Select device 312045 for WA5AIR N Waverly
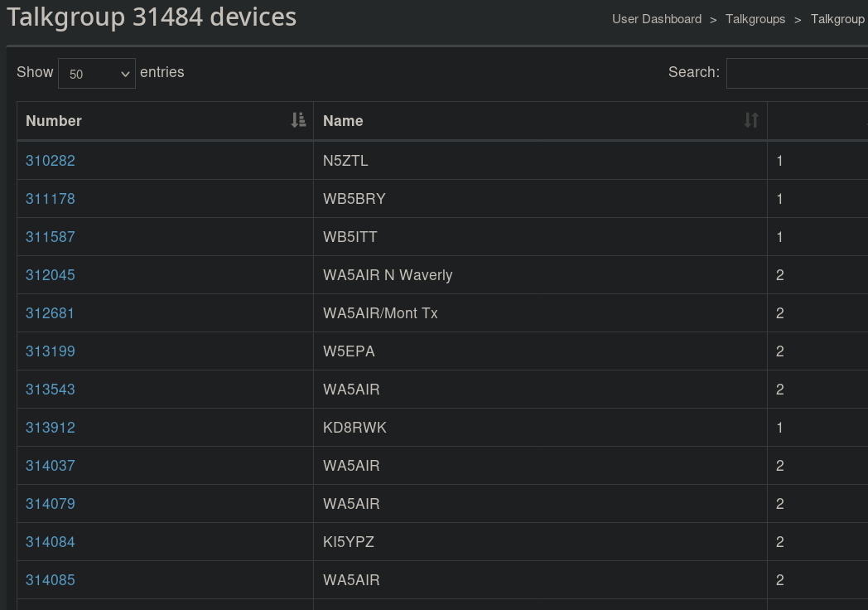This screenshot has height=610, width=868. point(51,275)
